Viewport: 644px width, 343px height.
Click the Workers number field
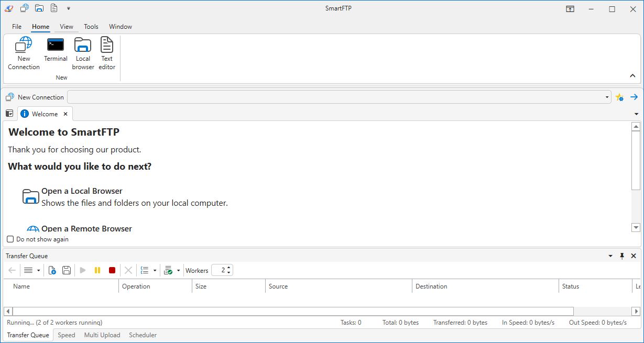(219, 270)
